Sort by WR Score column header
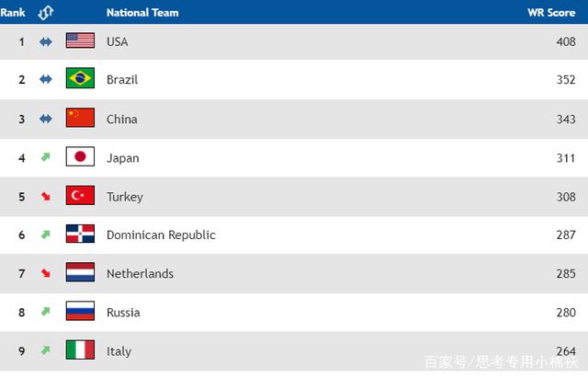Screen dimensions: 588x378 pyautogui.click(x=551, y=13)
